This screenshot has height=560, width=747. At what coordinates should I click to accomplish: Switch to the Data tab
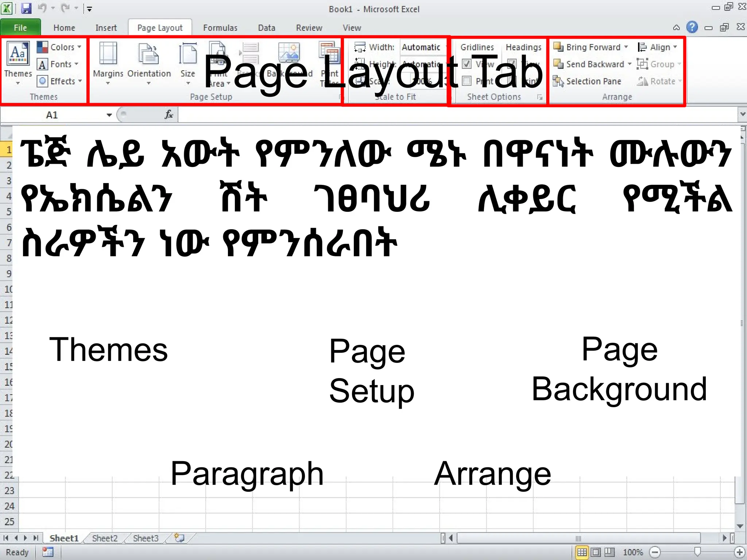pos(267,28)
